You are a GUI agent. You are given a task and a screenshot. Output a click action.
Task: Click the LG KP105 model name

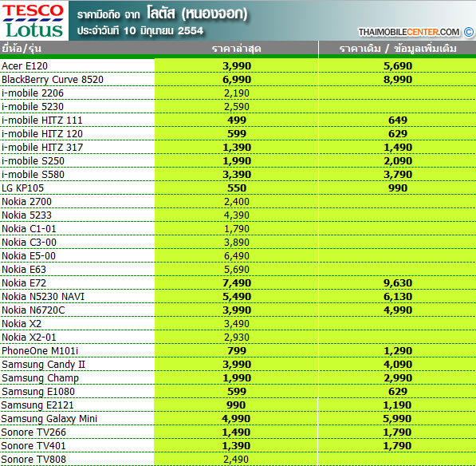23,188
